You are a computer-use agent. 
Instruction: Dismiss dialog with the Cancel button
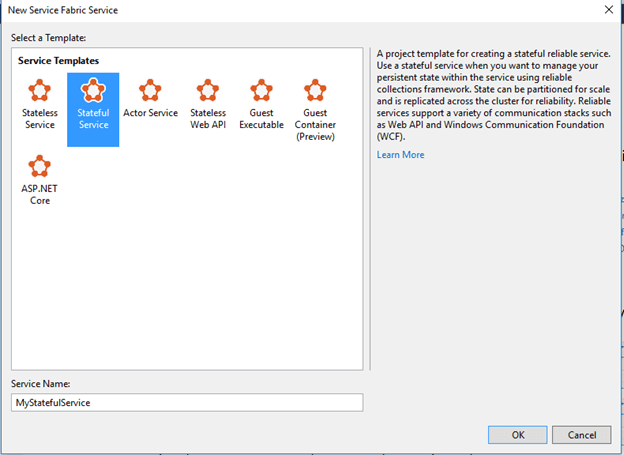click(581, 435)
